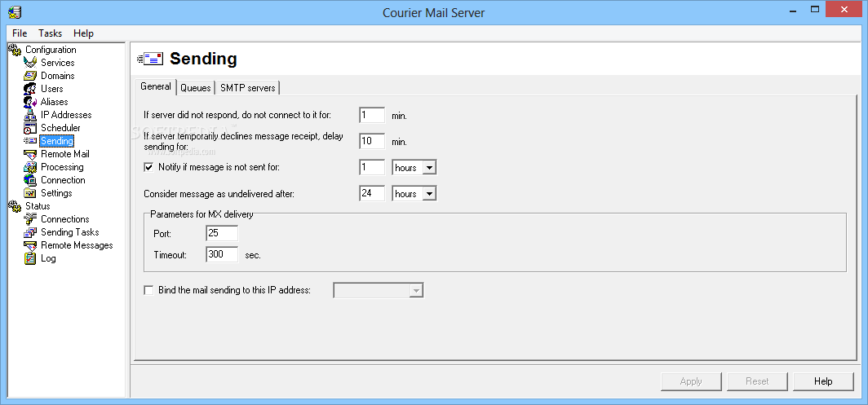868x405 pixels.
Task: Click the Sending page header envelope icon
Action: click(149, 58)
